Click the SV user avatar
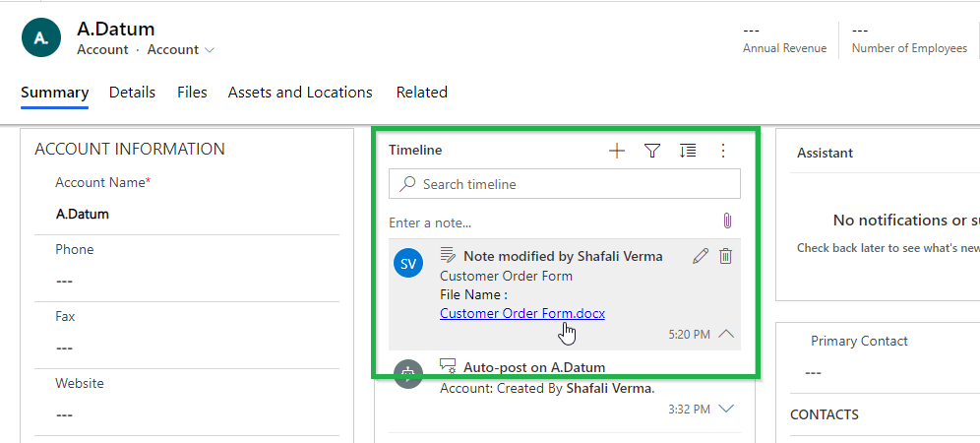Image resolution: width=980 pixels, height=443 pixels. (408, 264)
